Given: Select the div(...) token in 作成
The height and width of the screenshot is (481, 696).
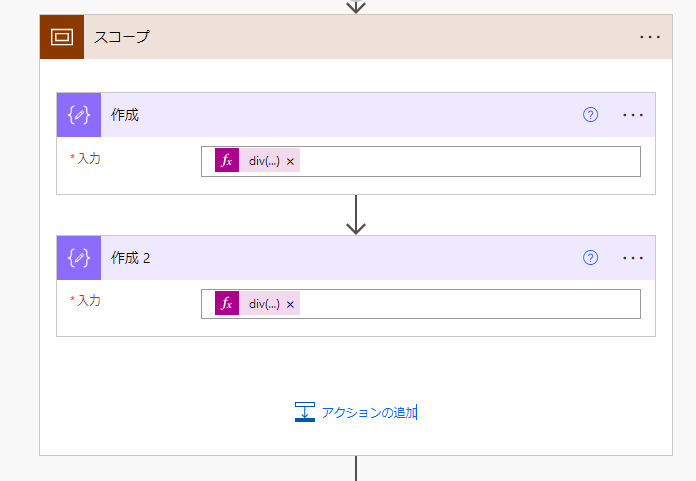Looking at the screenshot, I should [x=264, y=161].
